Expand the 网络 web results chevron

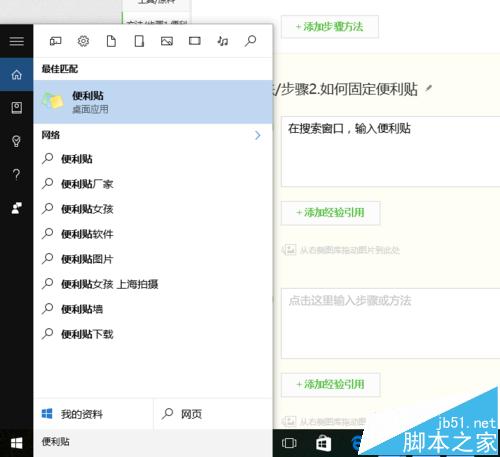[x=257, y=135]
